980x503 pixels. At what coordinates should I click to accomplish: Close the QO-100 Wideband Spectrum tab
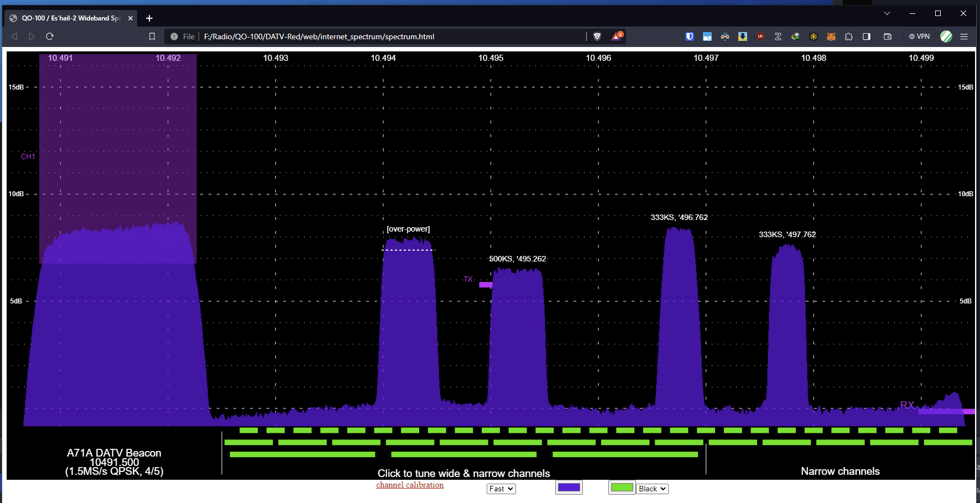coord(131,18)
